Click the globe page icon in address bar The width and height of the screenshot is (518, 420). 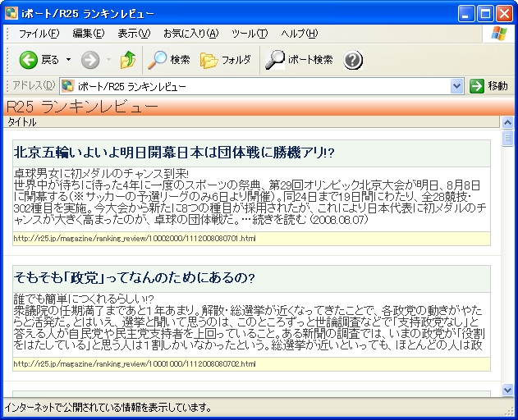coord(67,86)
